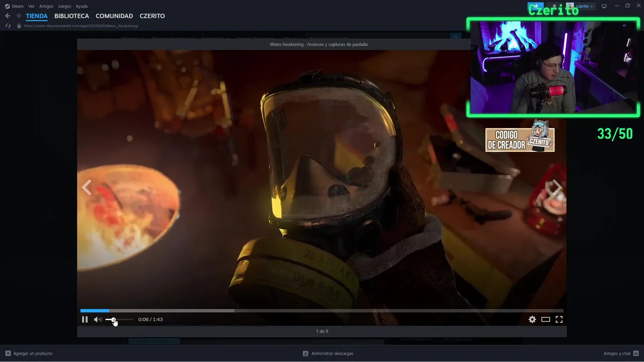Open the video settings gear
Viewport: 644px width, 362px height.
[532, 319]
